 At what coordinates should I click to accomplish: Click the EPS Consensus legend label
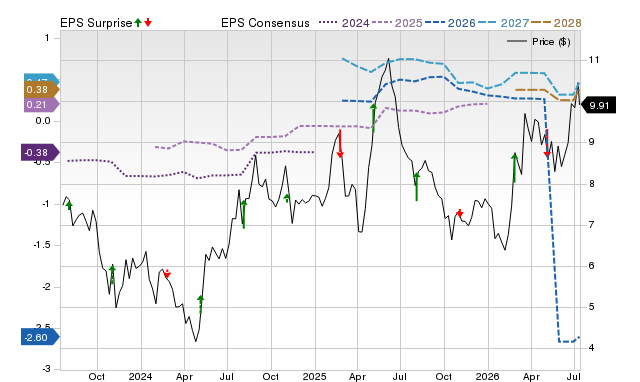(265, 23)
